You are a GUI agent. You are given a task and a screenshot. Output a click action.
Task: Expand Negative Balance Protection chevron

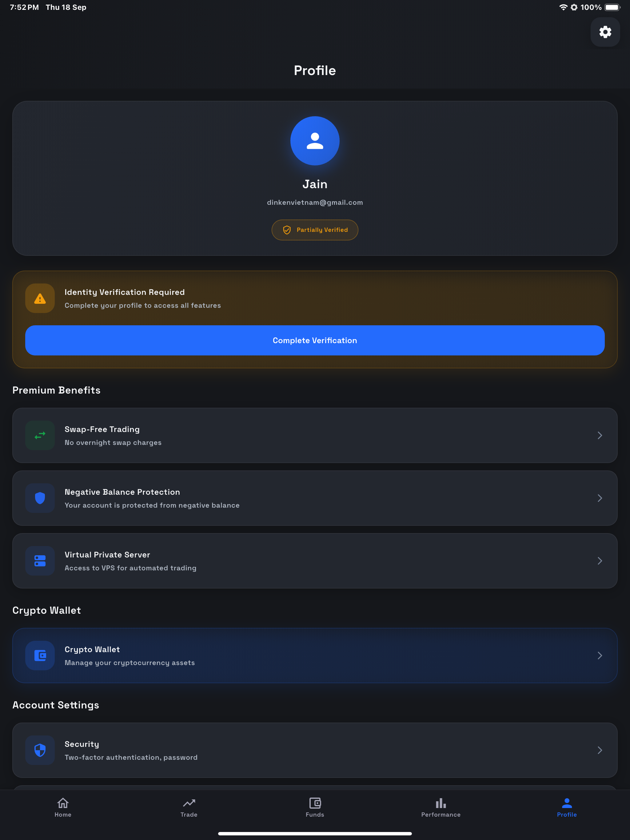point(600,498)
